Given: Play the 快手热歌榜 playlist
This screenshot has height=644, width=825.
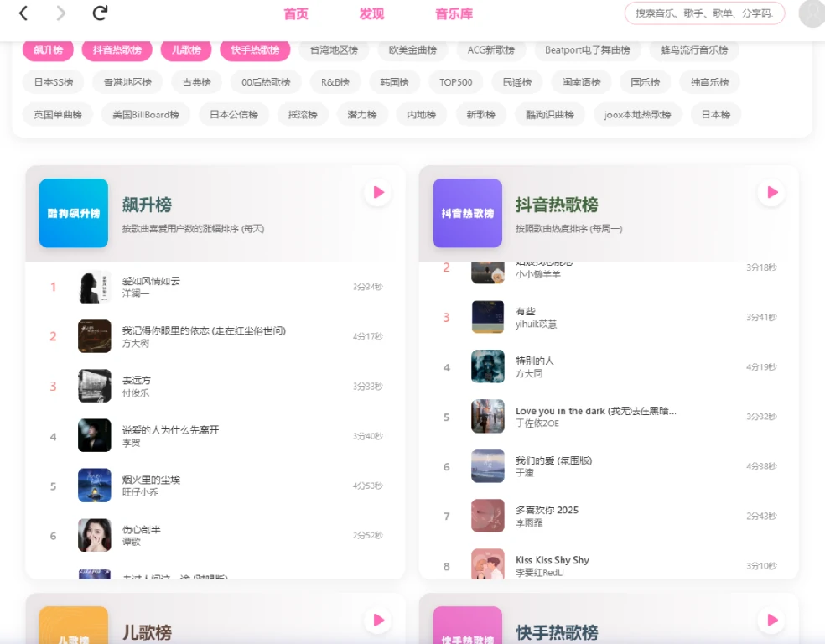Looking at the screenshot, I should coord(771,621).
